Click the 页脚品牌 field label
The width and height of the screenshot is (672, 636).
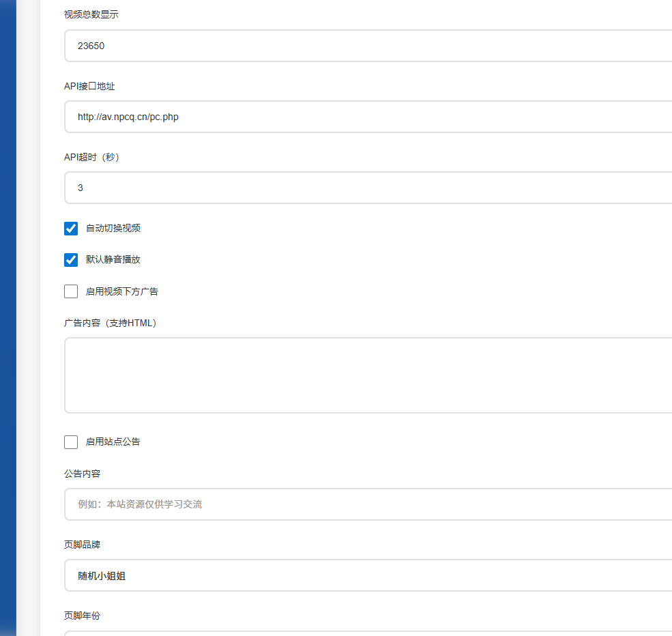(83, 545)
